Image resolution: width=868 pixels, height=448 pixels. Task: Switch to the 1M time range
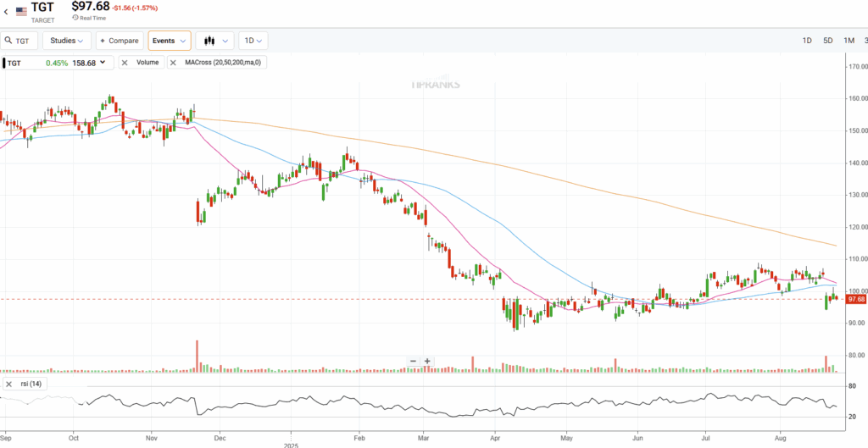click(849, 41)
